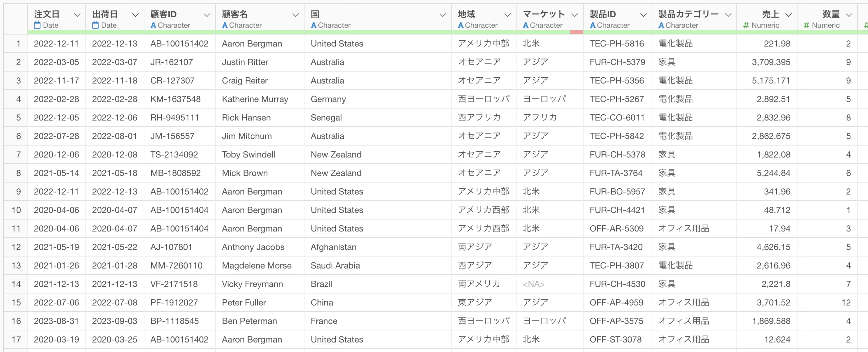Screen dimensions: 868x352
Task: Expand the マーケット column menu
Action: tap(575, 15)
